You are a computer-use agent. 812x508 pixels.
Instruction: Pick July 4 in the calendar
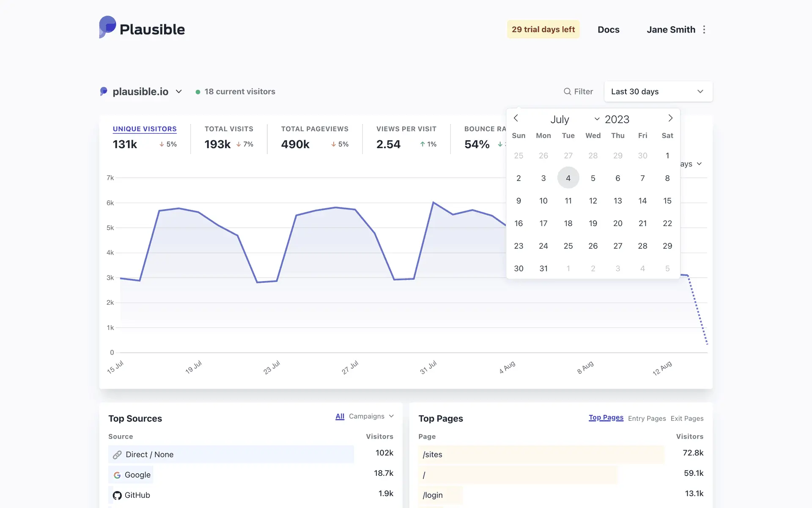click(568, 178)
